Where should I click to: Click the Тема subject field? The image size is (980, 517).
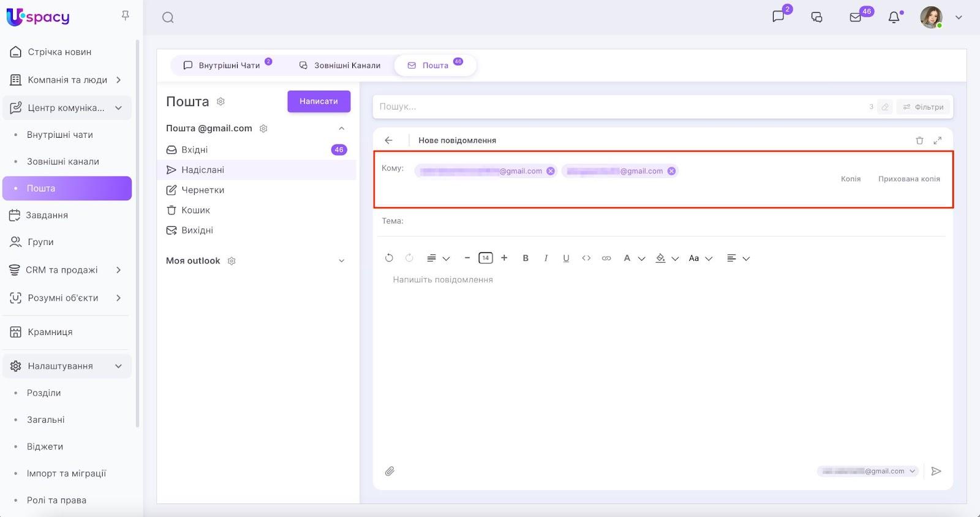(x=663, y=221)
